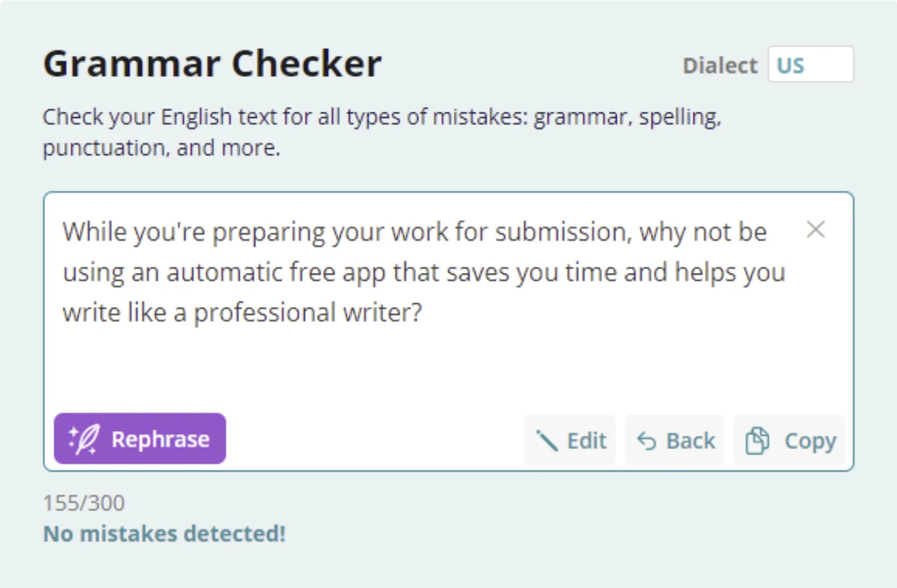This screenshot has width=897, height=588.
Task: Place cursor on the word submission
Action: [564, 232]
